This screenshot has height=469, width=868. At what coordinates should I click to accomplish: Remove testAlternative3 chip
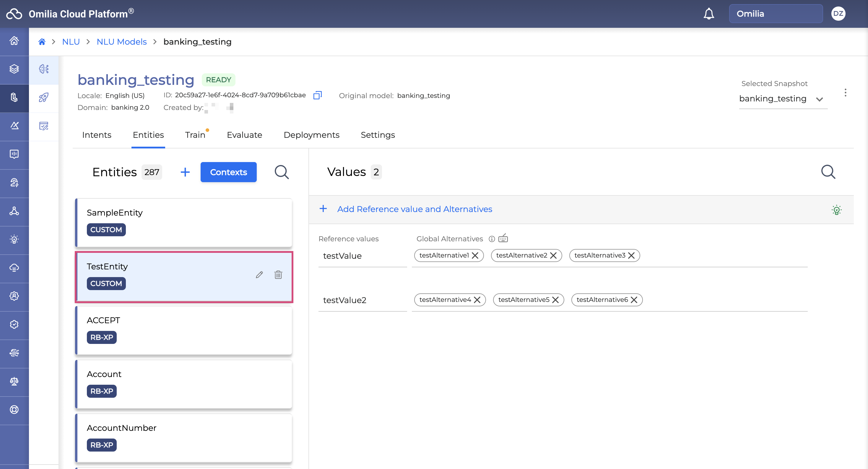pos(631,255)
